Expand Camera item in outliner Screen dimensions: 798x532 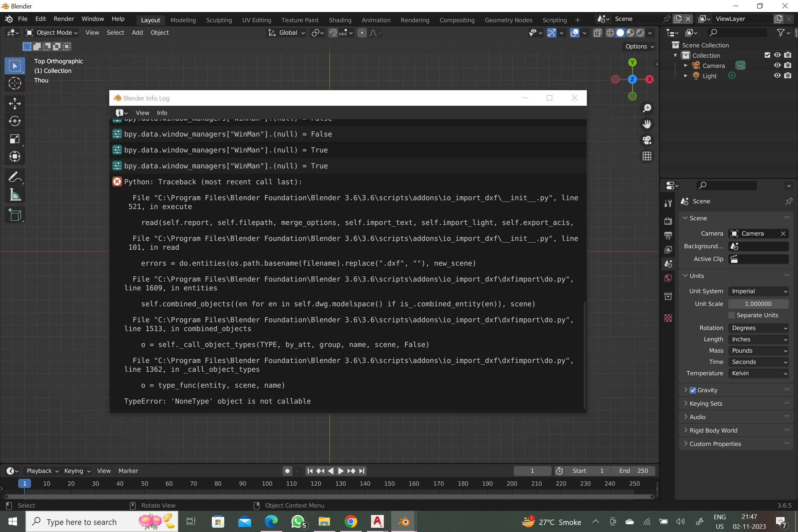click(686, 65)
